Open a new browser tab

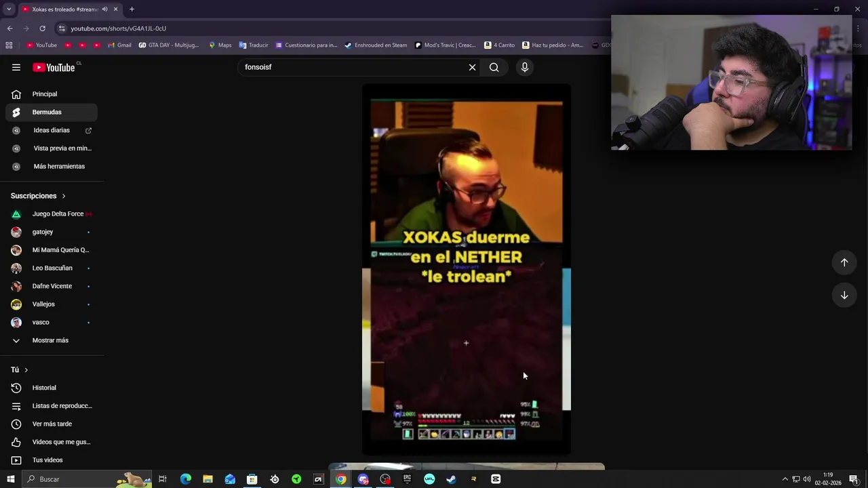point(132,9)
